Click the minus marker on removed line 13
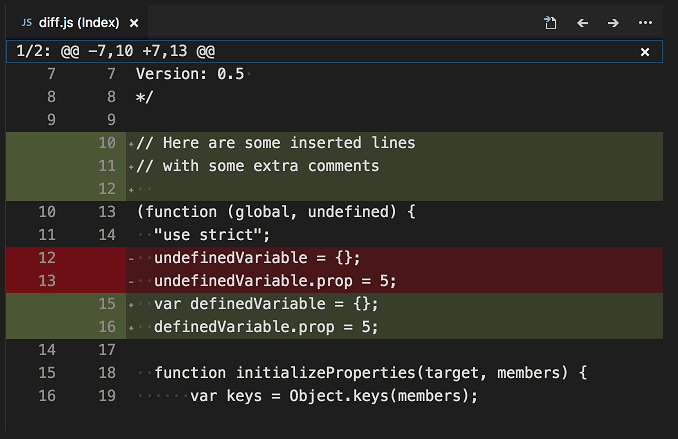Viewport: 678px width, 439px height. point(131,281)
